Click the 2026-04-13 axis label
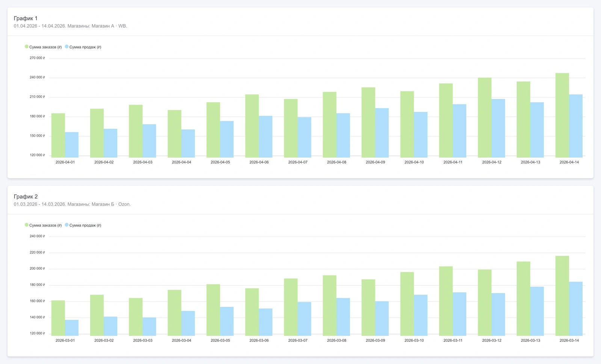 pos(530,162)
